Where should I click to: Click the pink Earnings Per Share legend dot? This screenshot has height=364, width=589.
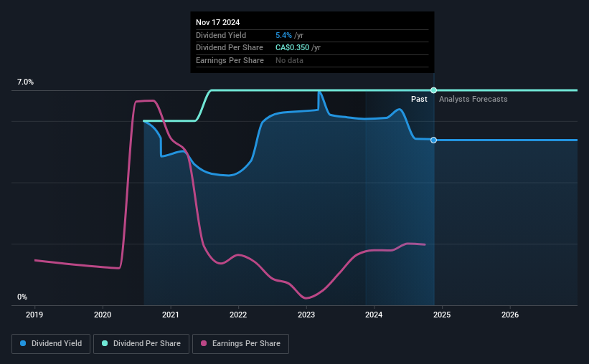click(204, 343)
